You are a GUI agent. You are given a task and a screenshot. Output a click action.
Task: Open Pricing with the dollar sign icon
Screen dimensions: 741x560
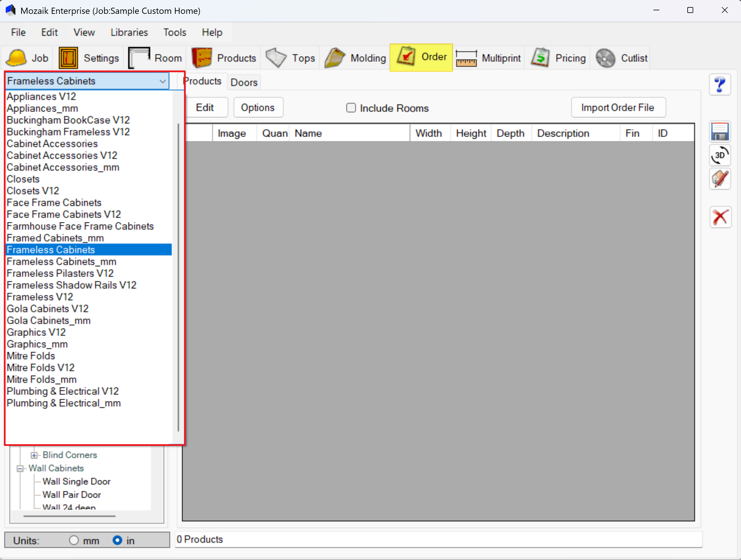coord(540,58)
